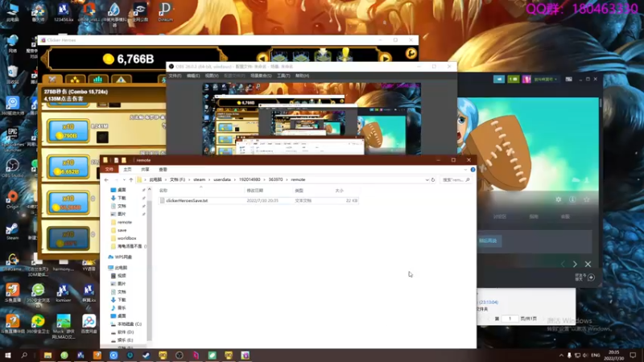The width and height of the screenshot is (644, 362).
Task: Open Explorer help question-mark icon
Action: [473, 169]
